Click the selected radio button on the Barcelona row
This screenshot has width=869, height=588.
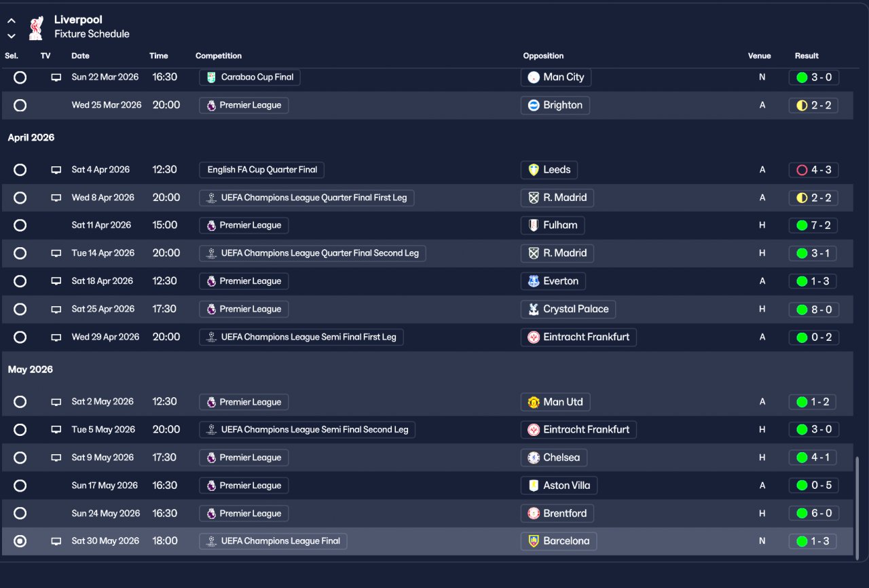tap(20, 541)
